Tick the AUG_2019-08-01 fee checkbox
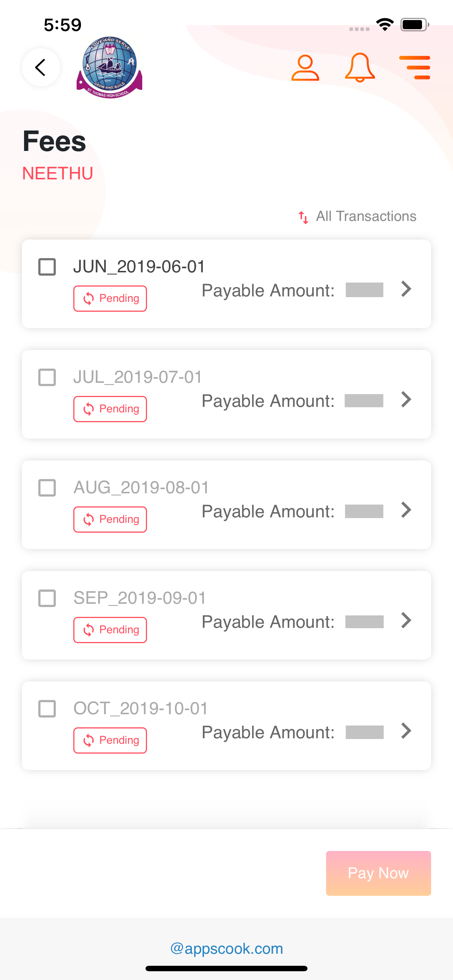Image resolution: width=453 pixels, height=980 pixels. click(x=47, y=488)
